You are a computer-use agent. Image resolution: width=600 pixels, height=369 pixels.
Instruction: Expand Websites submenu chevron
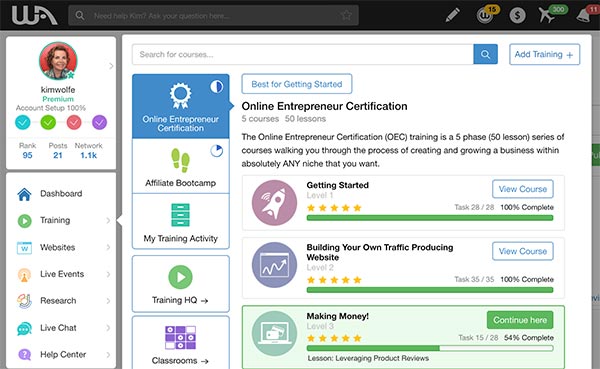pos(108,247)
